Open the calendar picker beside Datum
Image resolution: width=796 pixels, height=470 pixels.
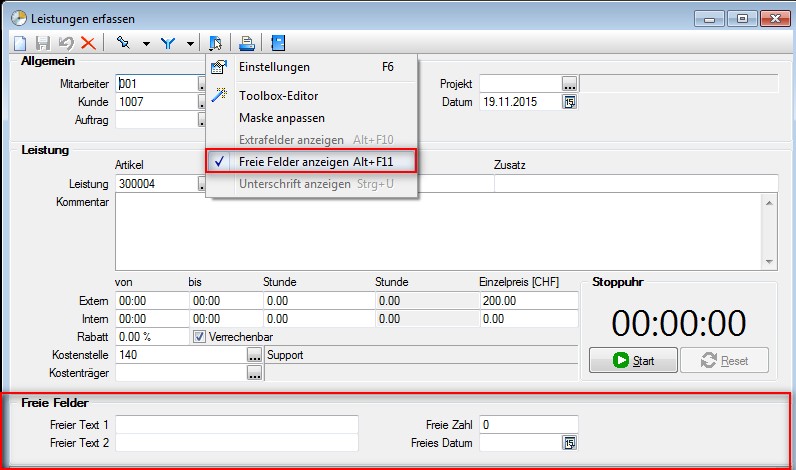click(569, 102)
